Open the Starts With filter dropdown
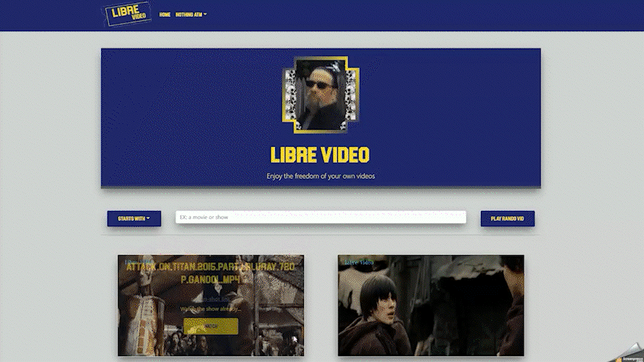The width and height of the screenshot is (644, 362). [x=134, y=219]
